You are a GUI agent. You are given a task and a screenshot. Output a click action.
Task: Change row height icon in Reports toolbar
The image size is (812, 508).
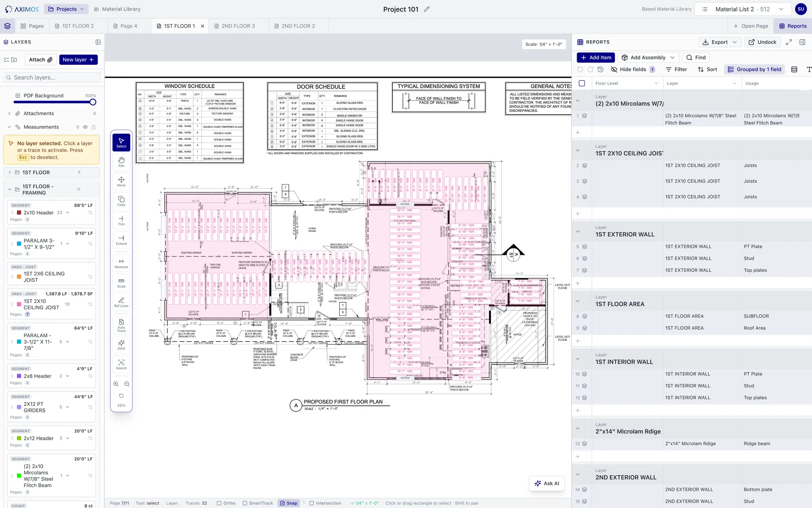pos(794,69)
